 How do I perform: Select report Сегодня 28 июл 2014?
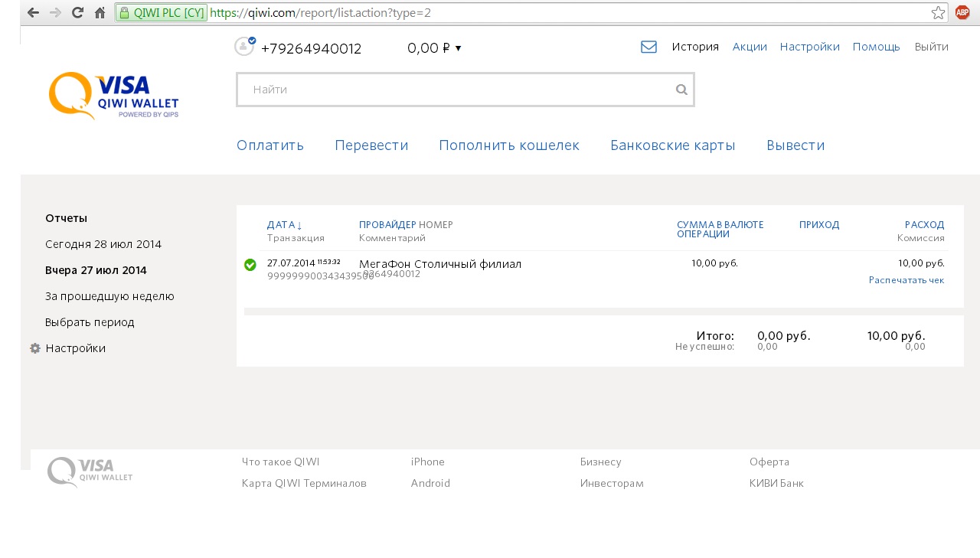coord(103,244)
